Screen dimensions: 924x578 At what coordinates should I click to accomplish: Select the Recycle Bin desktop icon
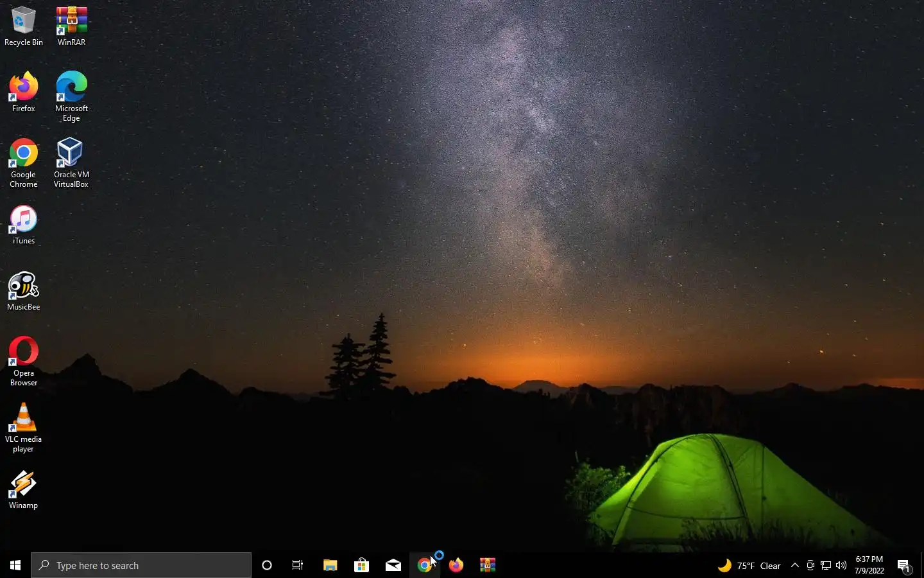click(24, 27)
